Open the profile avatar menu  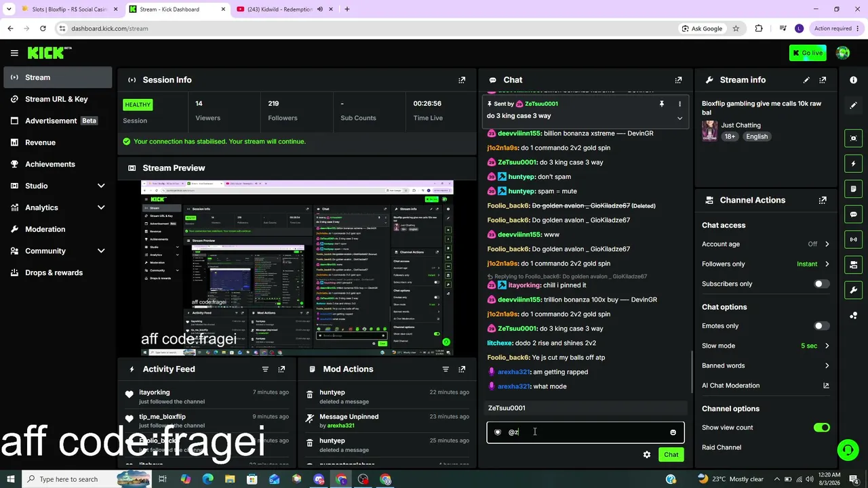[843, 53]
